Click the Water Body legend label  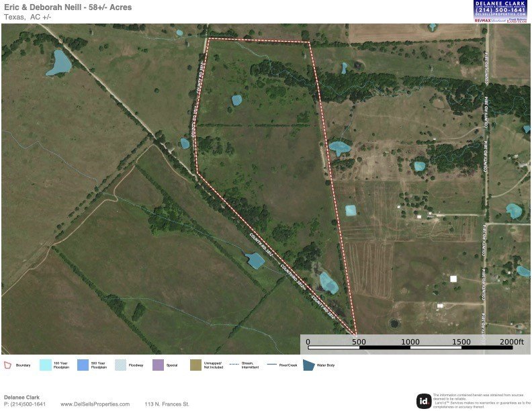point(326,365)
